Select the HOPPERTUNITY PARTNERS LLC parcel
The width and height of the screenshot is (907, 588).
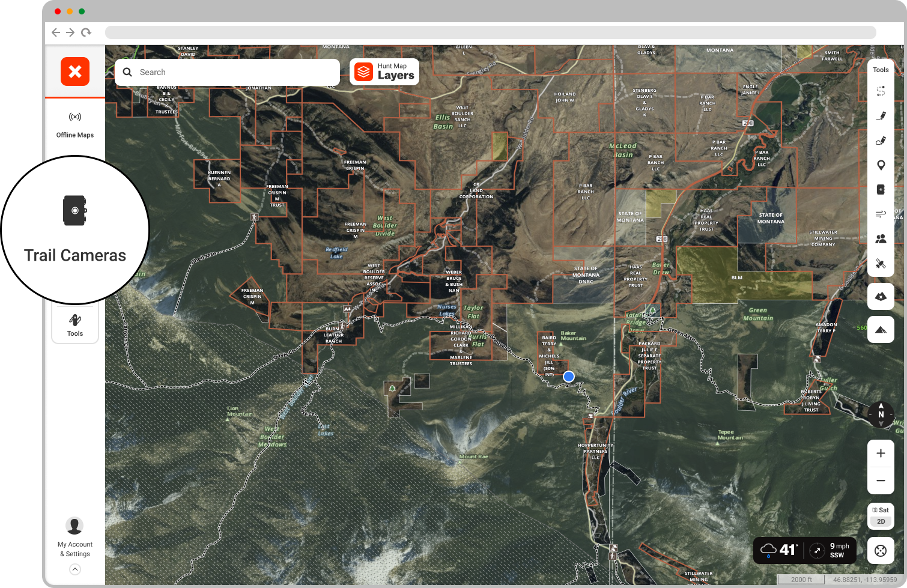pyautogui.click(x=595, y=451)
